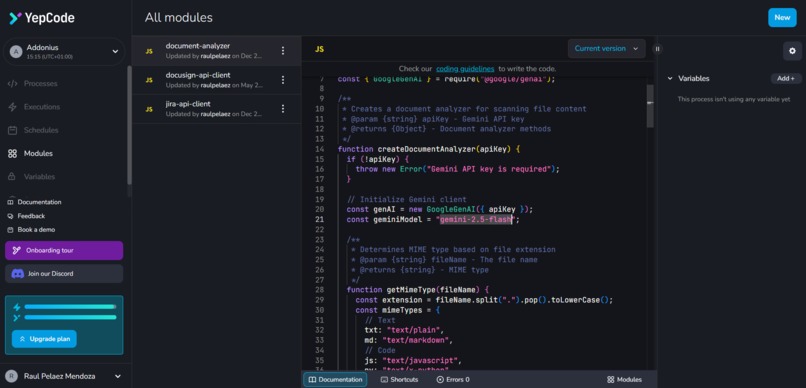Click the second usage progress bar
This screenshot has height=388, width=806.
click(x=70, y=317)
